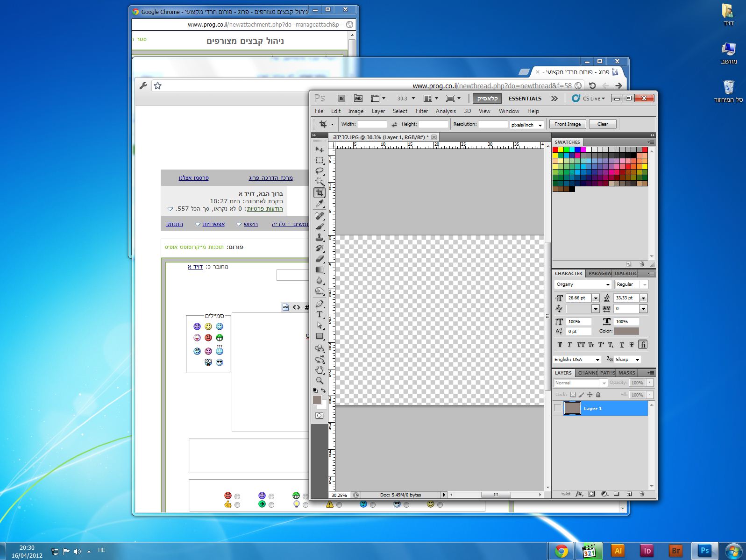This screenshot has width=746, height=560.
Task: Select the Gradient tool
Action: 320,269
